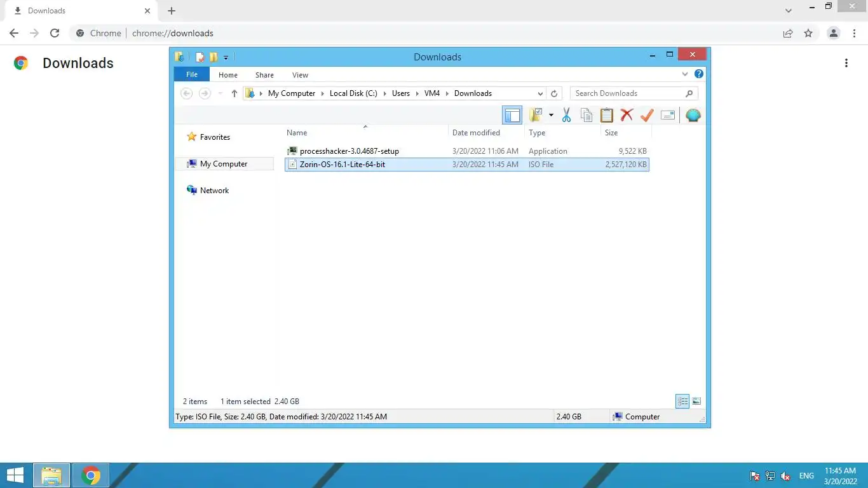Open the recent locations dropdown arrow
This screenshot has width=868, height=488.
coord(220,93)
